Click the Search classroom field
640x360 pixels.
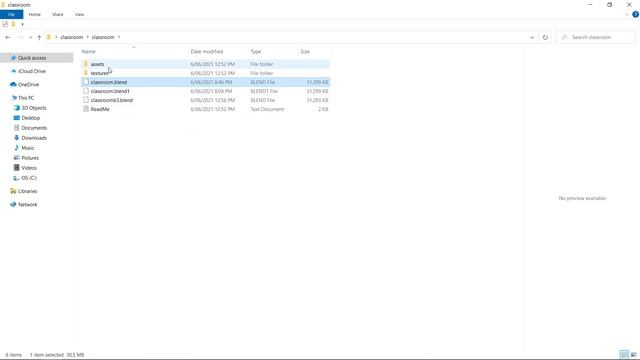[596, 37]
